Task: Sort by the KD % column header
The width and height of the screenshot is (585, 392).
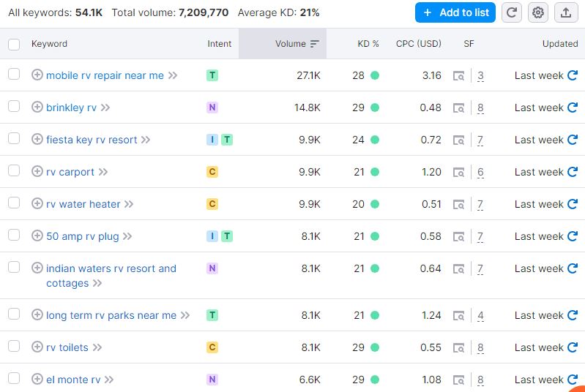Action: coord(368,44)
